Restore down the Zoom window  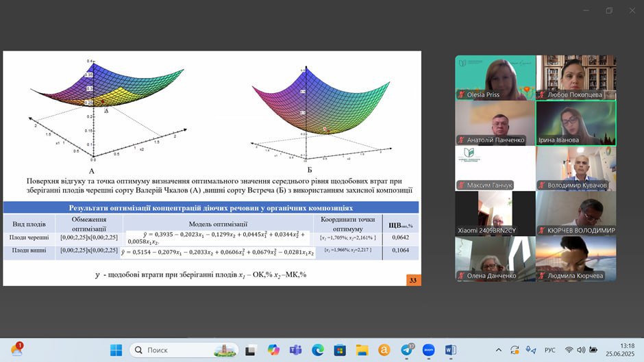point(609,11)
